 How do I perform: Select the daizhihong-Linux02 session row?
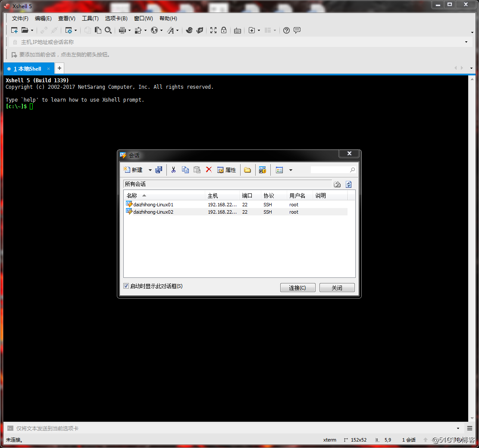(236, 212)
